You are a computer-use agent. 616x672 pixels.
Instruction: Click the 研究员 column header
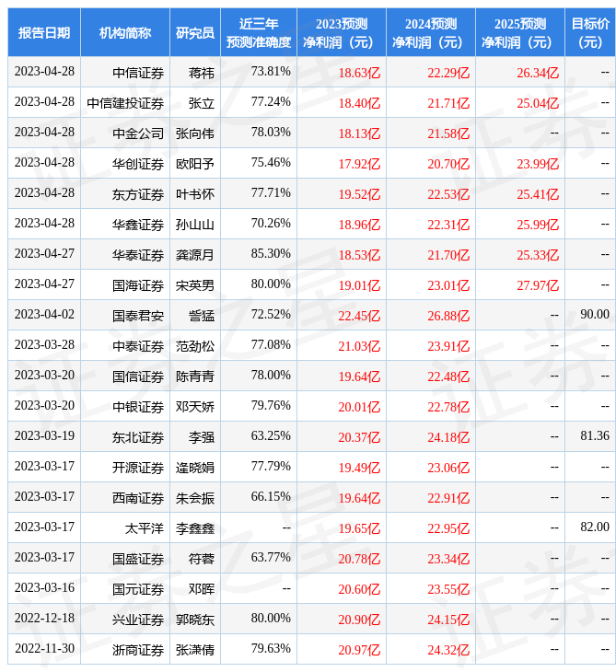195,32
